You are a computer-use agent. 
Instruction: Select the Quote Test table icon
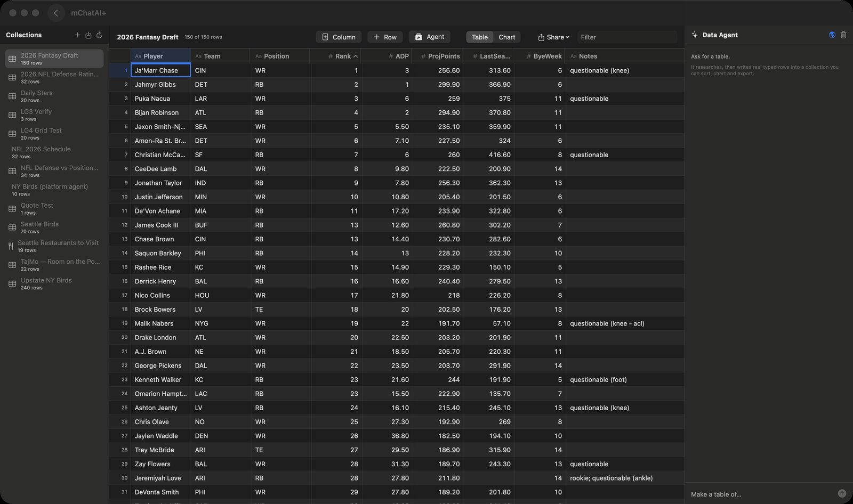point(12,209)
